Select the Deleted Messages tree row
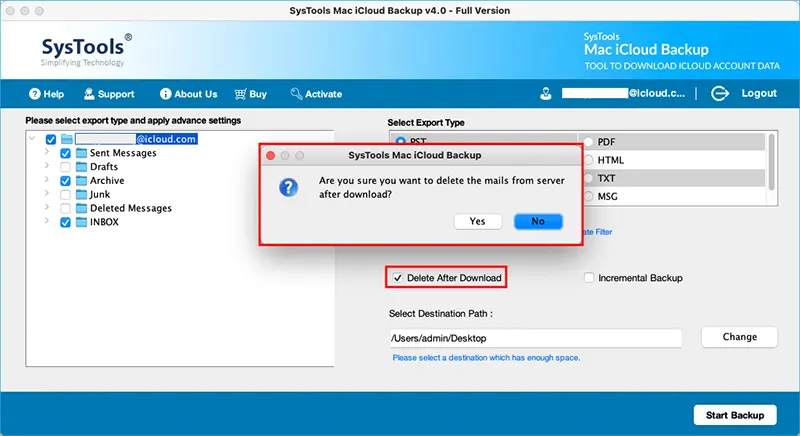Viewport: 800px width, 436px height. point(131,208)
